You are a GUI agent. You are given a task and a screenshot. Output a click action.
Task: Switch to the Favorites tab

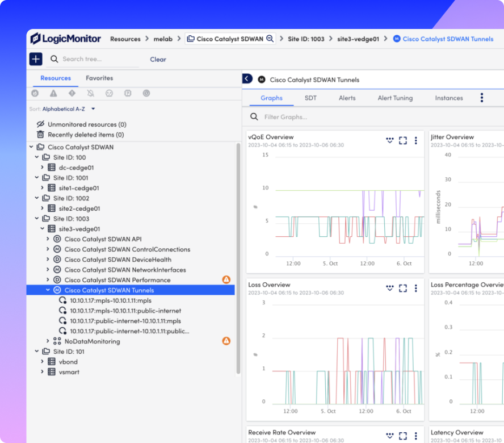[99, 78]
